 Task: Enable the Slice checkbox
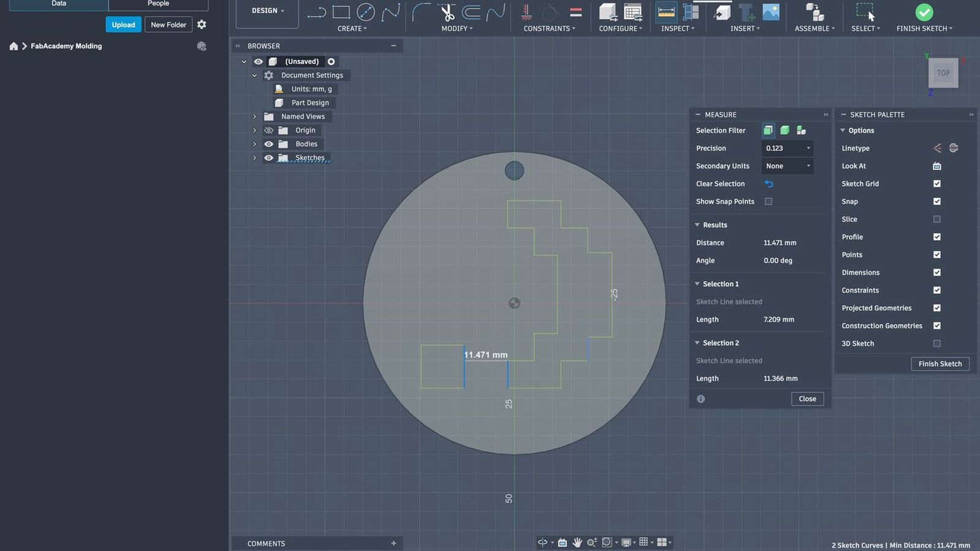coord(937,219)
